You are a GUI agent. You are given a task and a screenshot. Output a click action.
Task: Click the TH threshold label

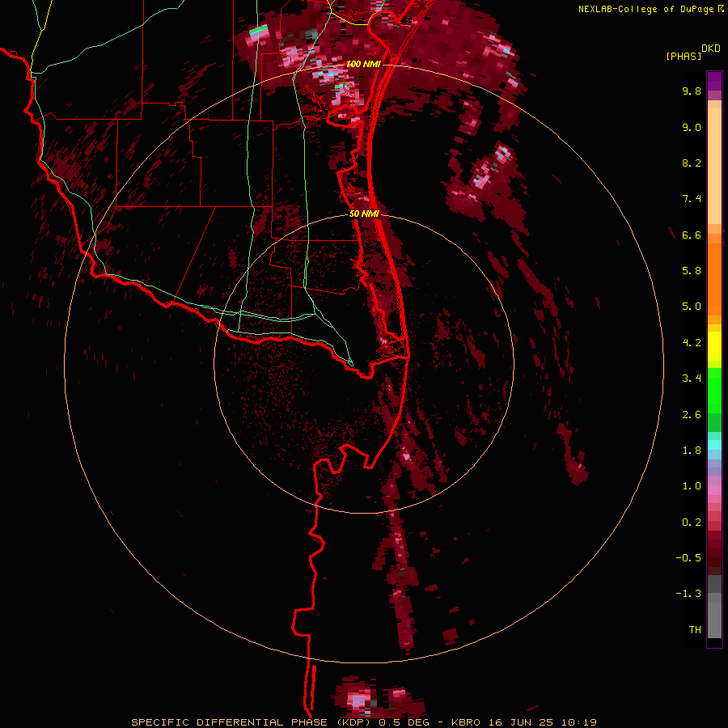coord(695,630)
